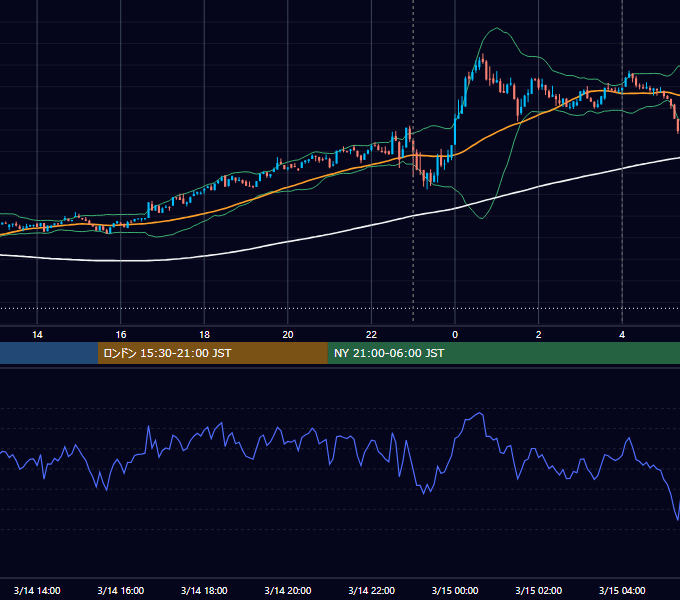This screenshot has height=600, width=680.
Task: Click the '3/15 00:00' date label
Action: (455, 590)
